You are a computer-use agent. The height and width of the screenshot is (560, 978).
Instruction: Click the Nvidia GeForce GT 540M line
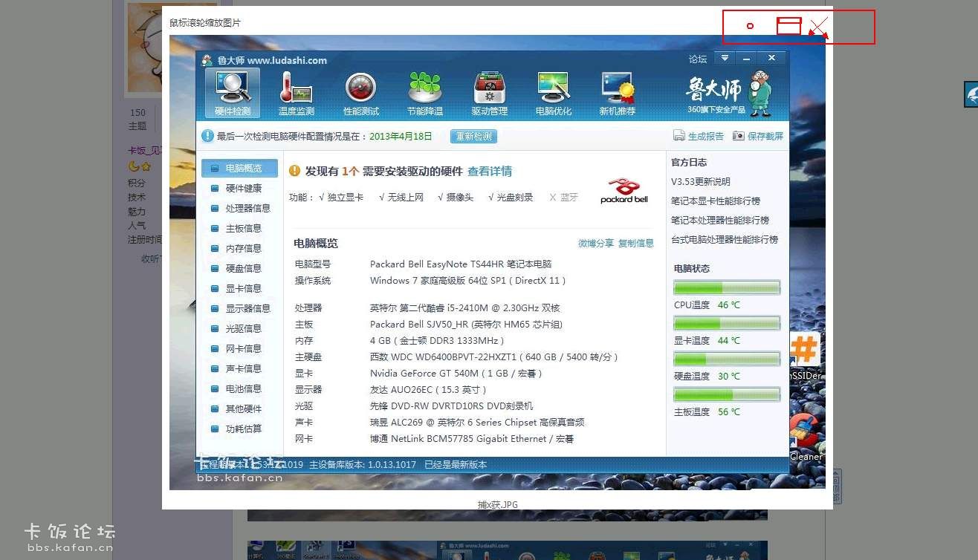click(457, 374)
